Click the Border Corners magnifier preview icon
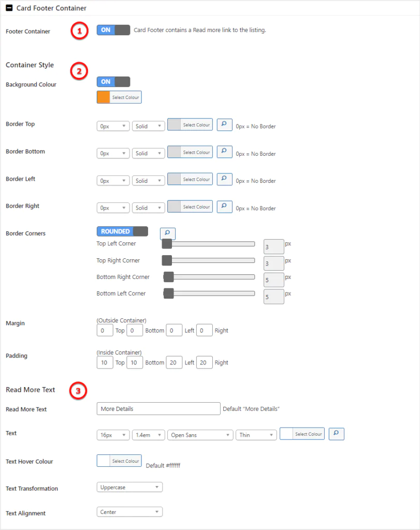The image size is (420, 530). point(167,233)
